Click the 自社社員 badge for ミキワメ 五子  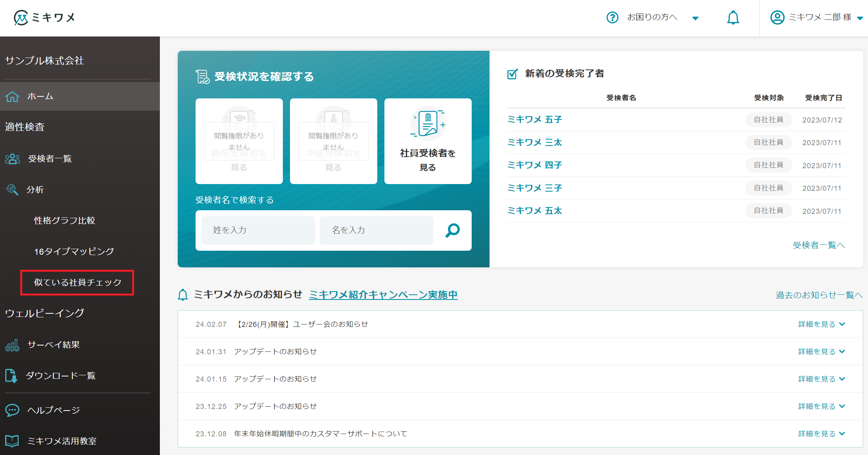click(x=768, y=120)
